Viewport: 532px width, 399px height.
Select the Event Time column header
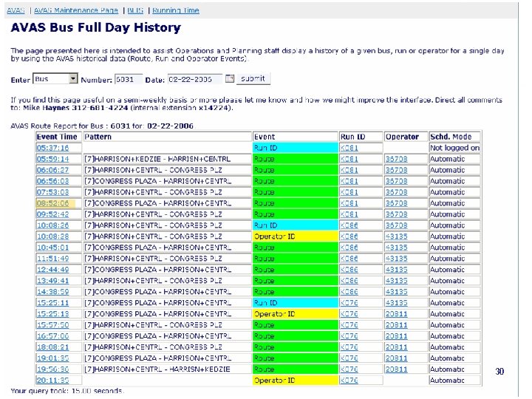58,137
